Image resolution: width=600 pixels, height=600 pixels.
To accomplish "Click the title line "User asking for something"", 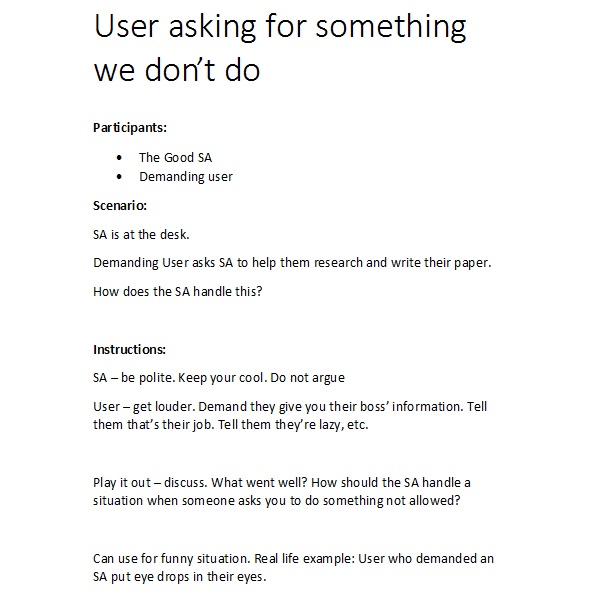I will 280,27.
